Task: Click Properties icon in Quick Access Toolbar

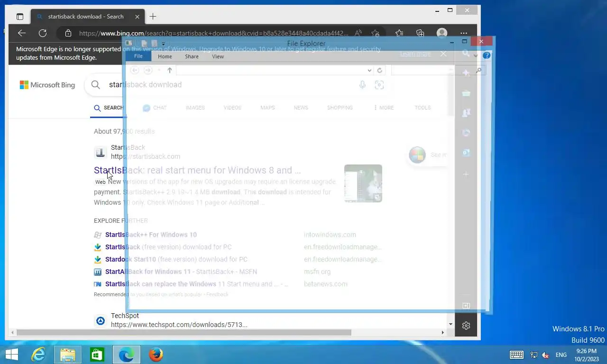Action: click(x=144, y=44)
